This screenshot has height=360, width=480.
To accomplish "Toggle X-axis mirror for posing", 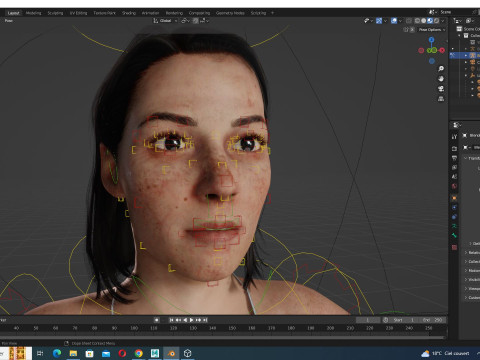I will 412,30.
